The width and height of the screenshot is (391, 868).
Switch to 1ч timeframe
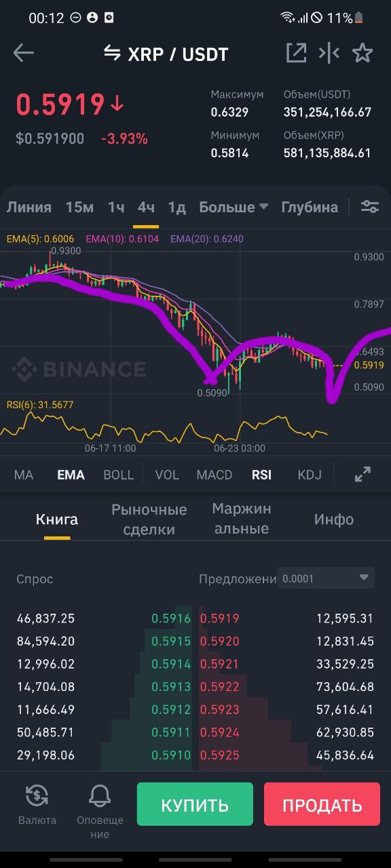116,208
